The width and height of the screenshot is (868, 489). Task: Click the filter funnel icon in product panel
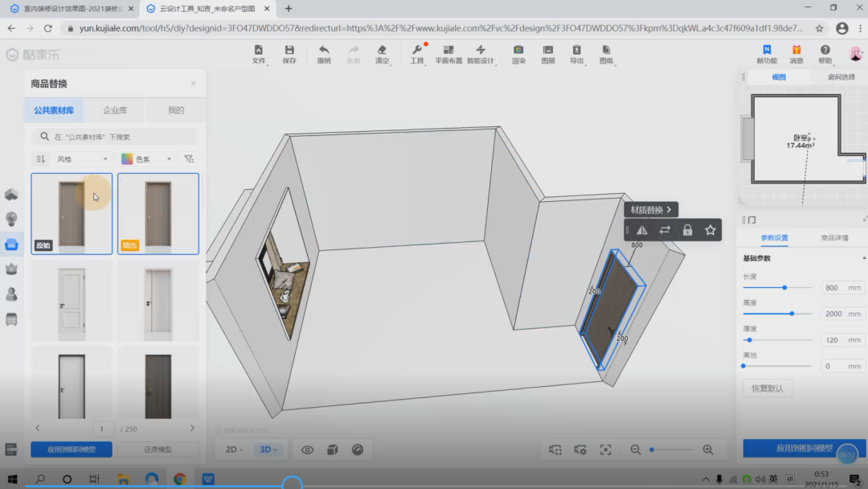[x=190, y=159]
